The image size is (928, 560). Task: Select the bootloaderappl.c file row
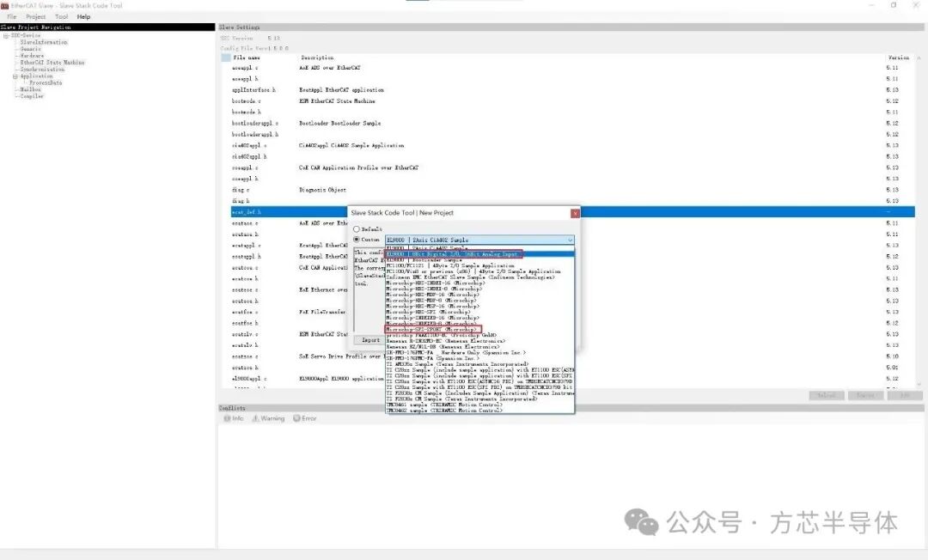[x=572, y=124]
